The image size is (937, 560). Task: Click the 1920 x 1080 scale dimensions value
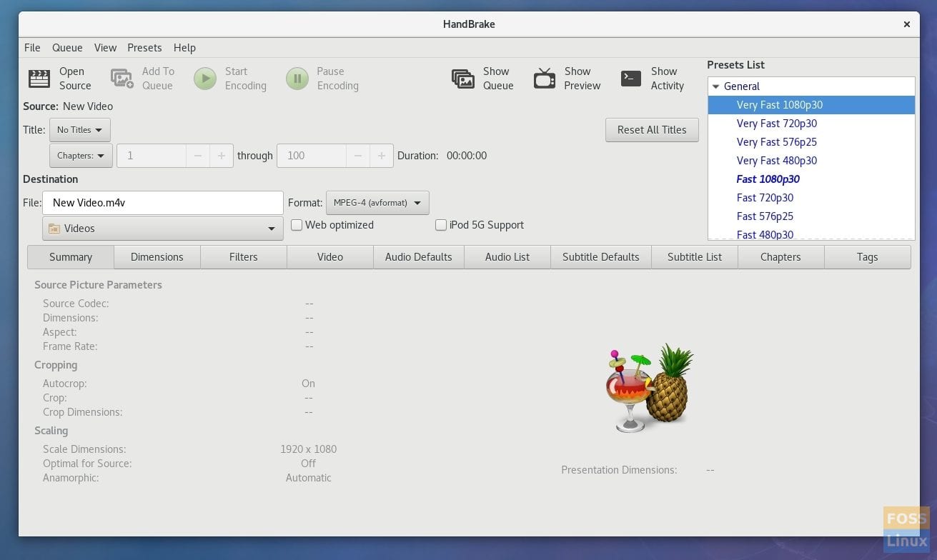pos(308,449)
